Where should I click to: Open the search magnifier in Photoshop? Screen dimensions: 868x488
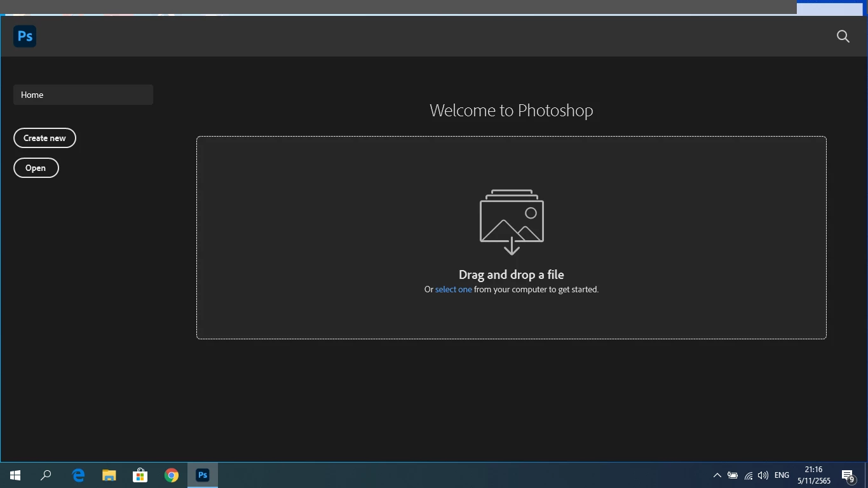(843, 36)
